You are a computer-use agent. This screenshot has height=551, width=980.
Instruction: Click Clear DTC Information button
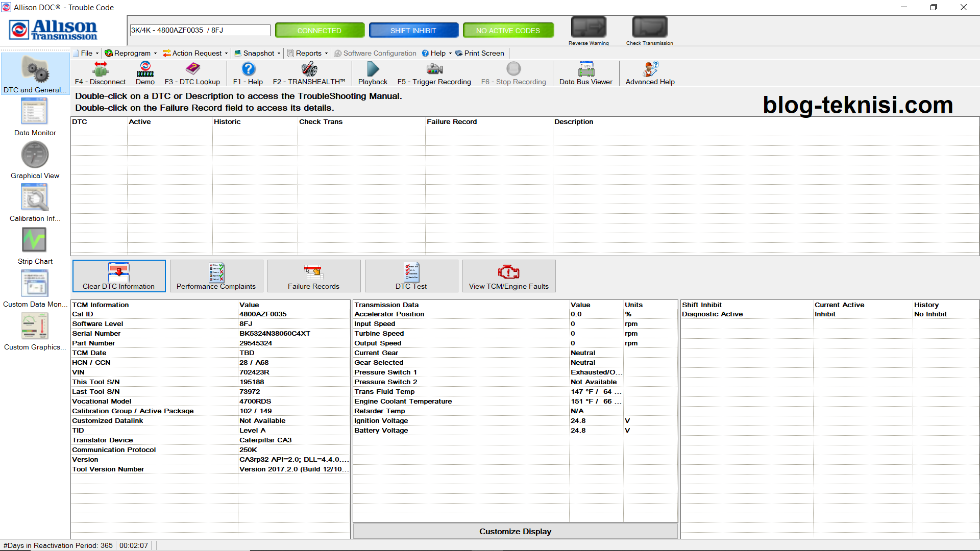tap(119, 276)
